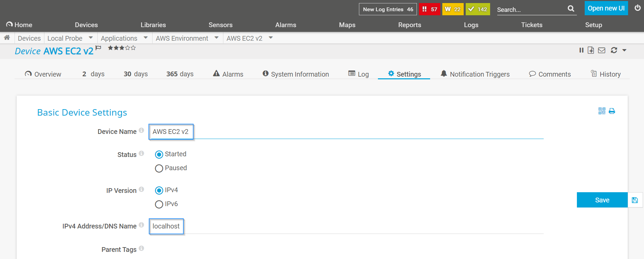This screenshot has width=644, height=259.
Task: Select the Started status radio button
Action: click(x=159, y=155)
